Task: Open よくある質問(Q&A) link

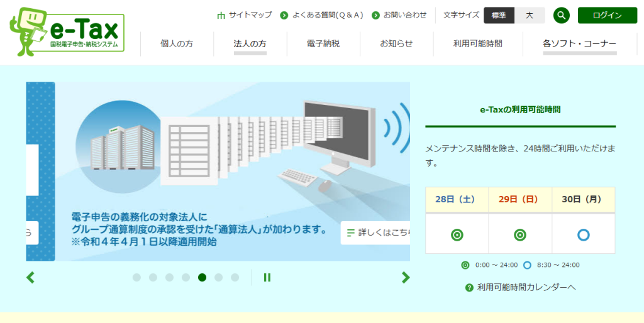Action: [x=328, y=15]
